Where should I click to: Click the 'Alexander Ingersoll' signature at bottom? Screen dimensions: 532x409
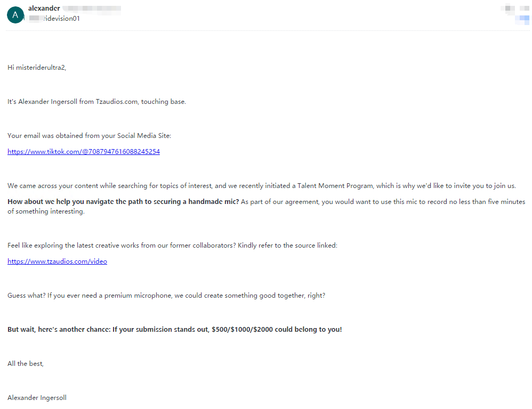coord(37,397)
